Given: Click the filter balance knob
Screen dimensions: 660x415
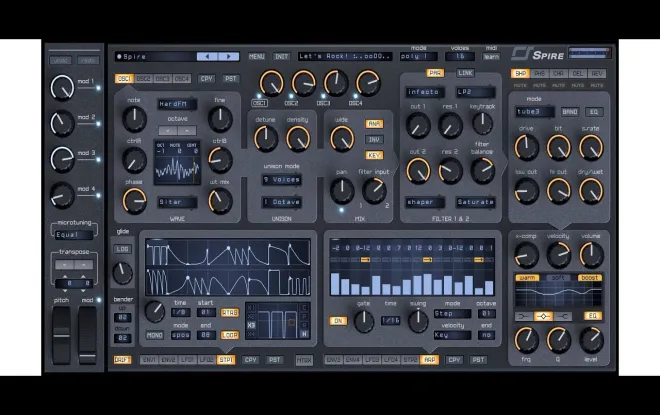Looking at the screenshot, I should click(x=482, y=170).
